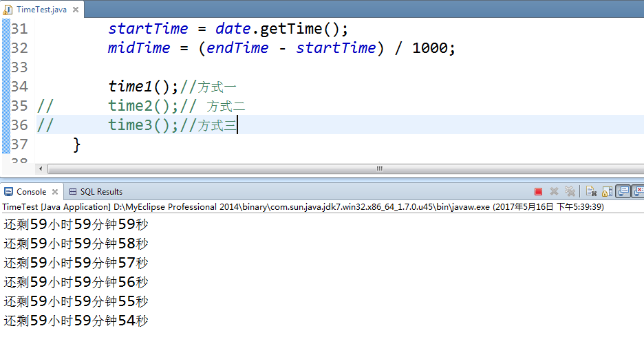Activate the Console tab
The image size is (644, 357).
[31, 192]
